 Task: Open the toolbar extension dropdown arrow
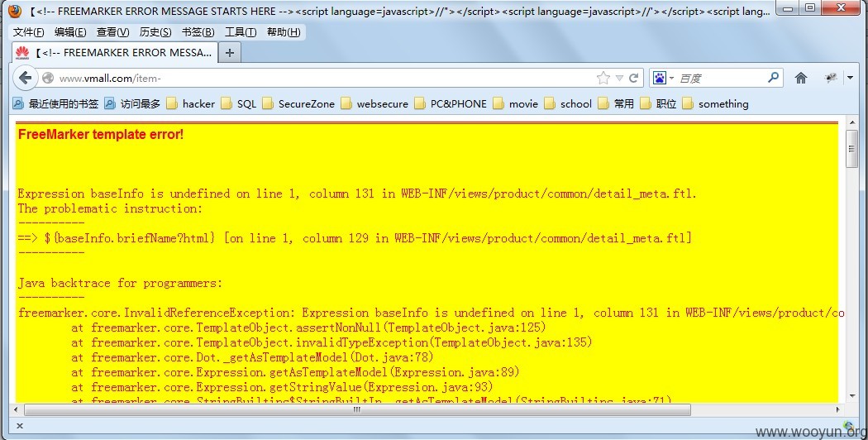pyautogui.click(x=850, y=78)
